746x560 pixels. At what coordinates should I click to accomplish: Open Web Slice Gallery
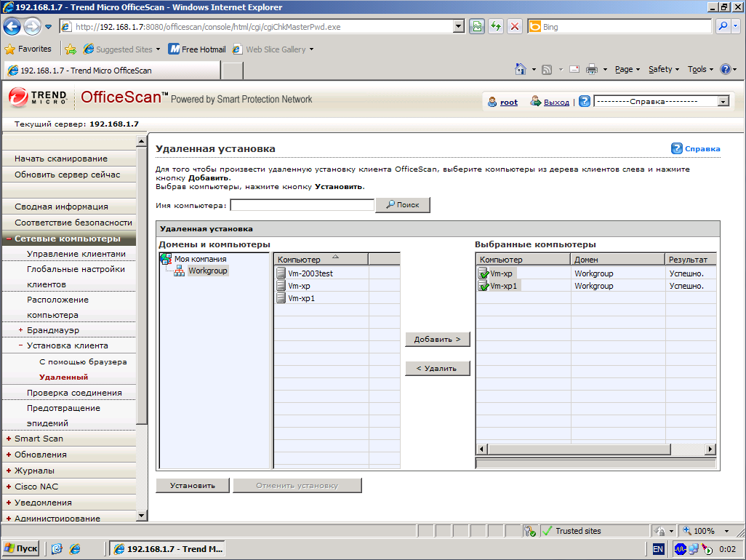(273, 49)
